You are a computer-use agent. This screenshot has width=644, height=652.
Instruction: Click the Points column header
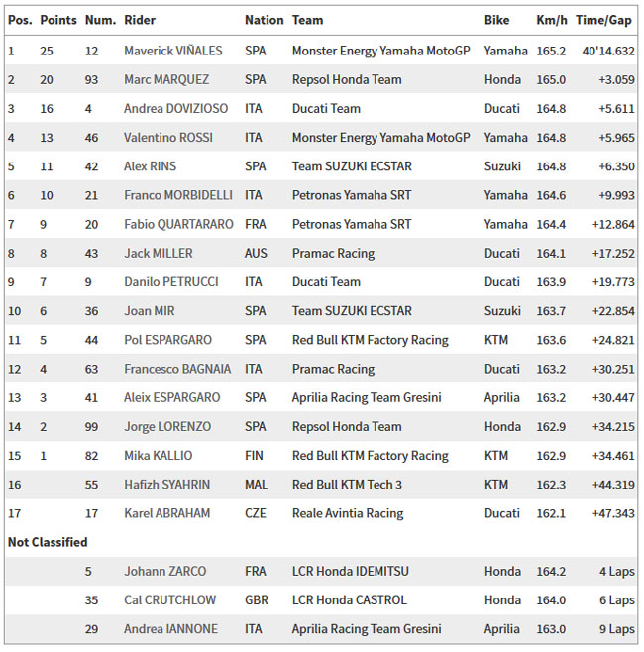point(58,20)
